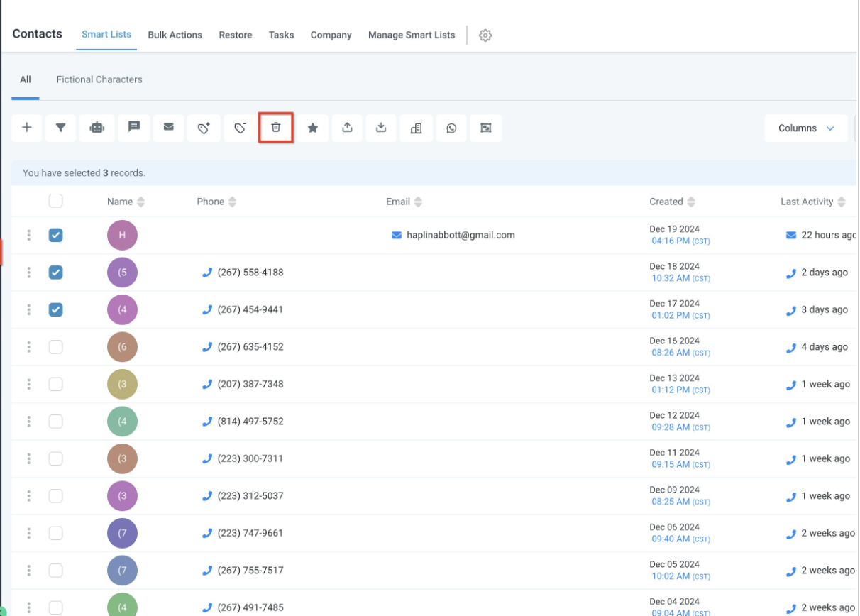Image resolution: width=860 pixels, height=616 pixels.
Task: Open the filter funnel icon
Action: (x=61, y=128)
